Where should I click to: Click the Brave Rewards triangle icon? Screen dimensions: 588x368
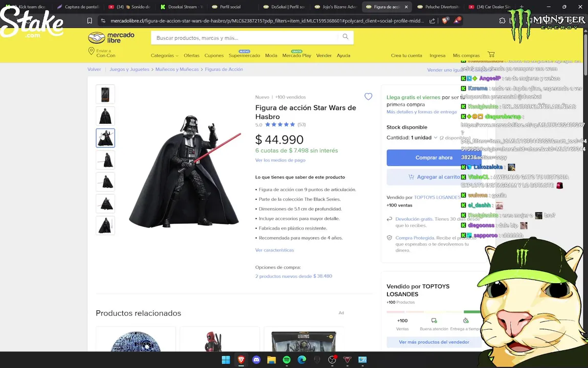click(457, 20)
